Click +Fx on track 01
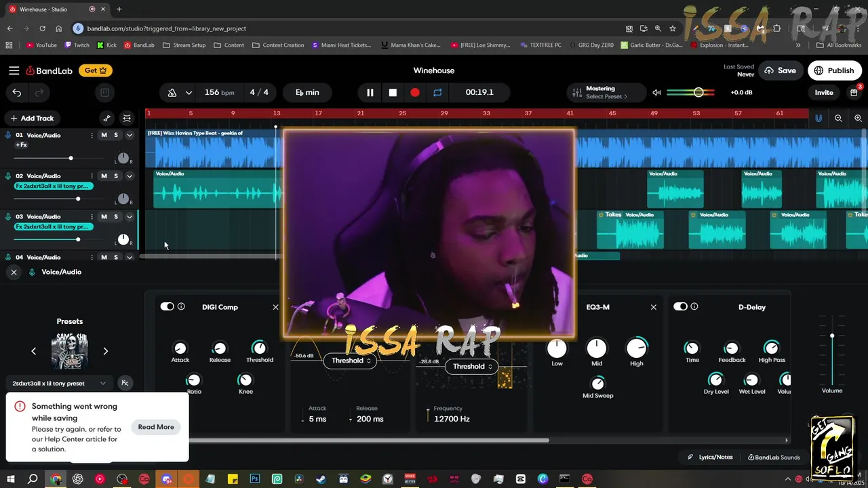Screen dimensions: 868x488 [x=22, y=145]
